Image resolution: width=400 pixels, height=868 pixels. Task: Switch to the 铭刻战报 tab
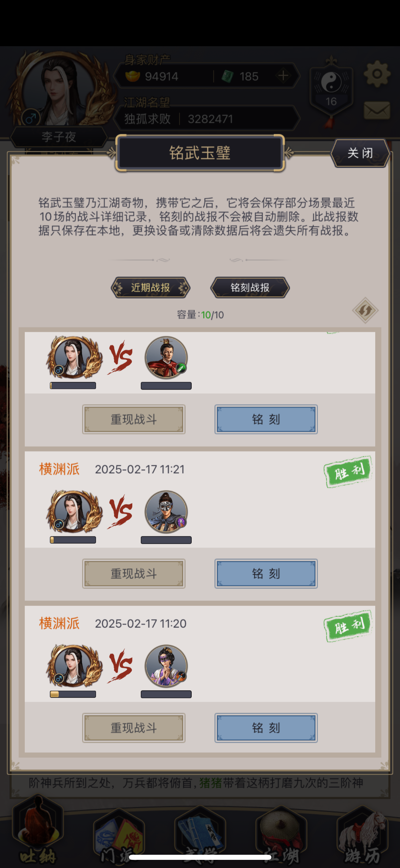pos(250,288)
